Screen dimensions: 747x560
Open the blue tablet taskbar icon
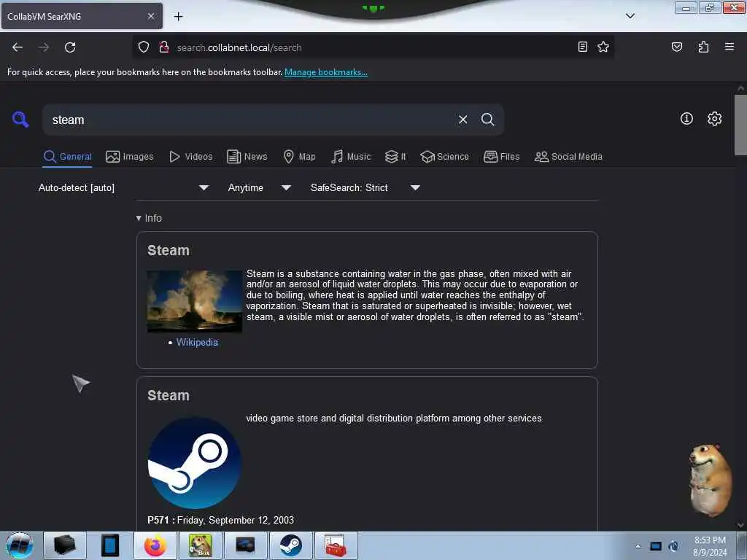(110, 545)
